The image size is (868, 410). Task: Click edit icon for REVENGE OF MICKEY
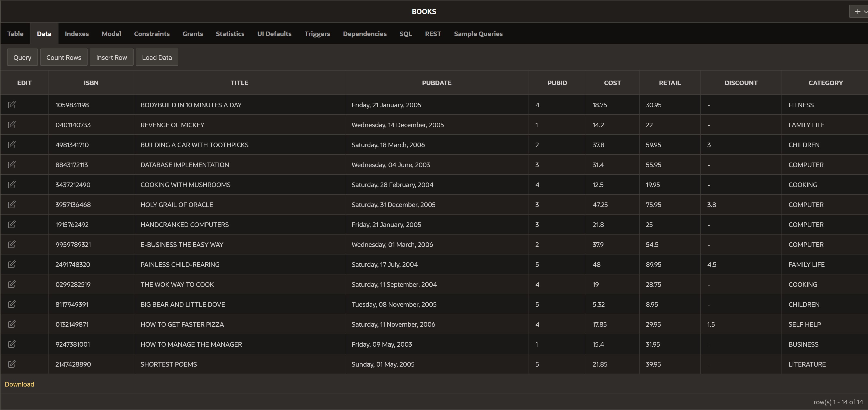pos(12,125)
